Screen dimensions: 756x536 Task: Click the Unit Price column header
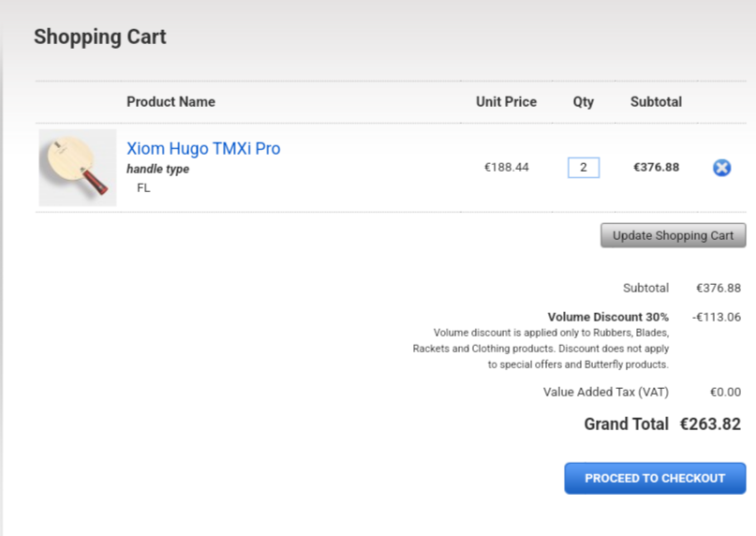coord(506,102)
